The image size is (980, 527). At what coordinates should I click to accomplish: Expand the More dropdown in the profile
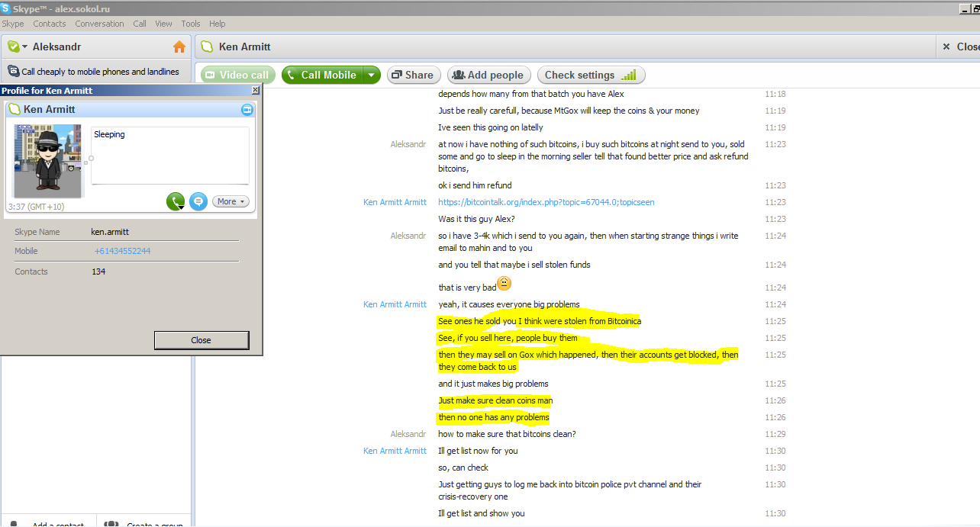[230, 201]
